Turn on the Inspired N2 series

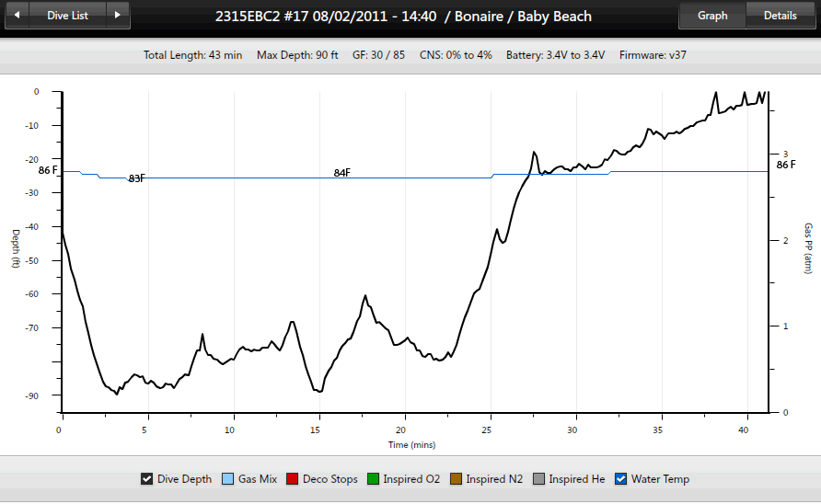(455, 479)
